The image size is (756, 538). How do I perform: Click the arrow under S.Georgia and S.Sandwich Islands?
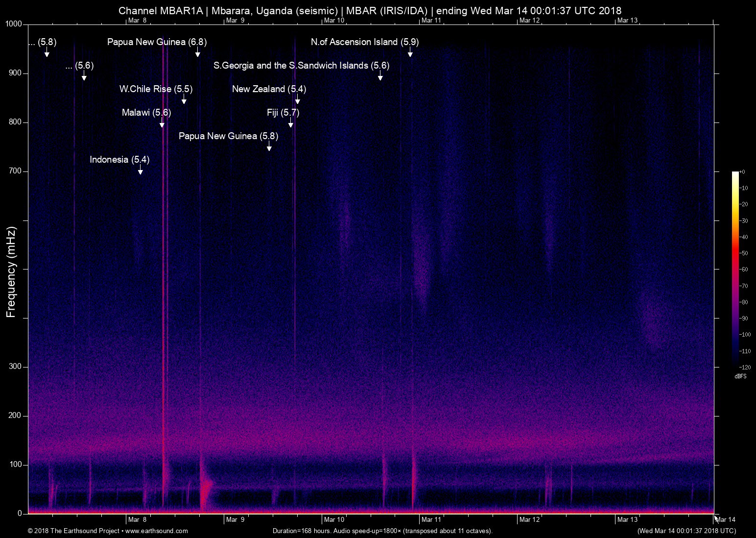[380, 76]
